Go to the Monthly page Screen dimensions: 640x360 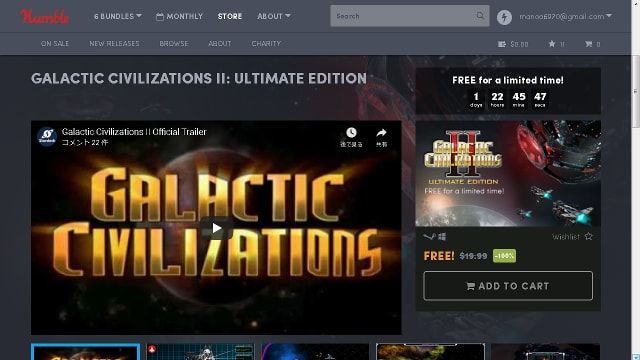click(x=179, y=16)
